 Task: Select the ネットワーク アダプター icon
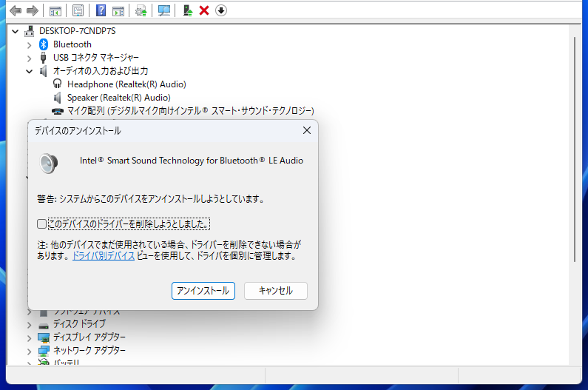coord(44,351)
